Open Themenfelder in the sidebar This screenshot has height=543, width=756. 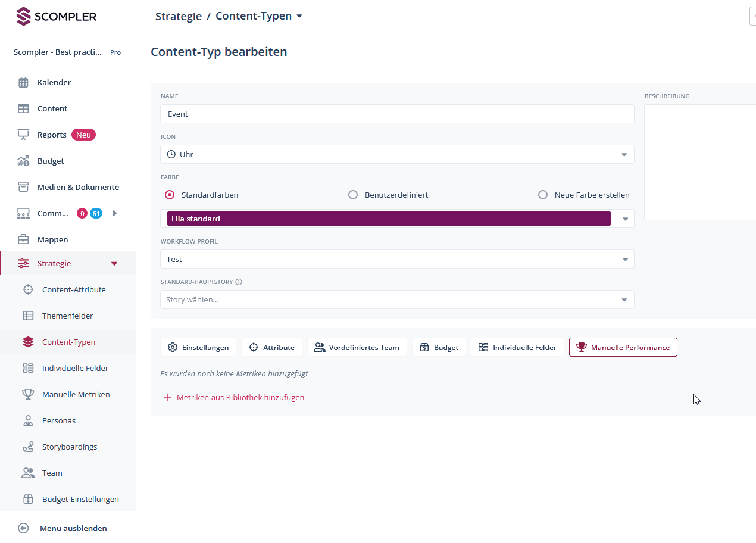(x=68, y=316)
